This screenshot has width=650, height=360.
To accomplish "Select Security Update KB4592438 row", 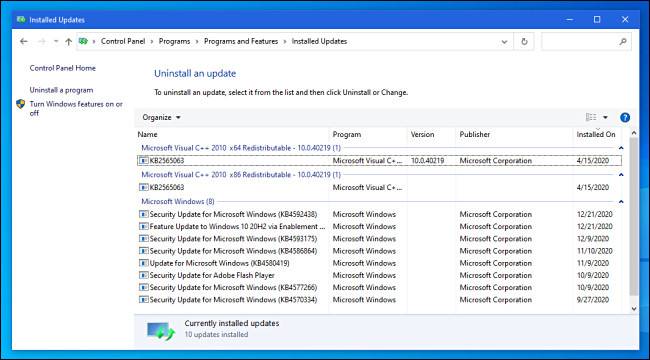I will coord(379,214).
